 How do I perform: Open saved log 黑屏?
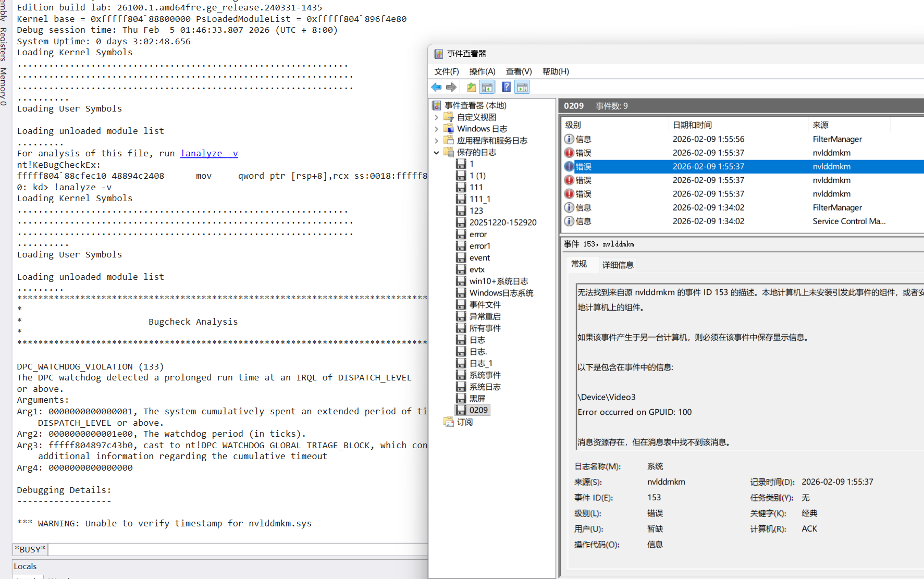[477, 398]
